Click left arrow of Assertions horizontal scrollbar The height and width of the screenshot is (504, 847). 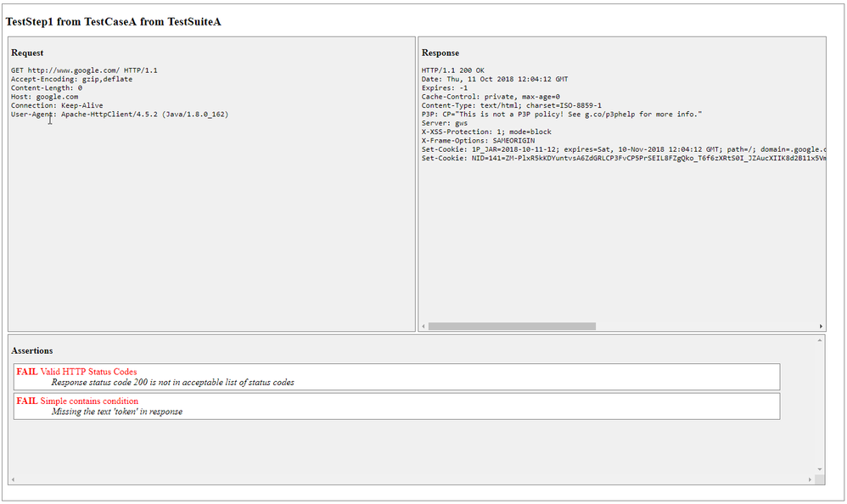pyautogui.click(x=13, y=479)
